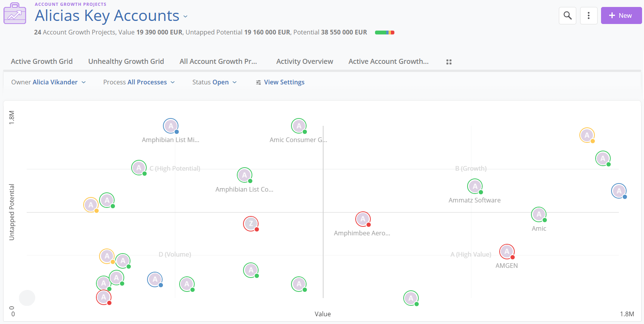Expand the Process All Processes filter
Image resolution: width=644 pixels, height=324 pixels.
(x=139, y=82)
